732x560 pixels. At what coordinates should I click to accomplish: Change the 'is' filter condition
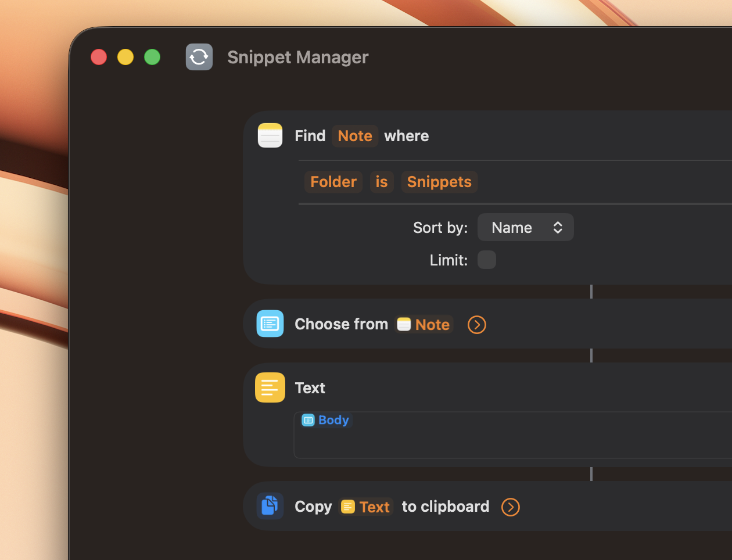tap(382, 182)
